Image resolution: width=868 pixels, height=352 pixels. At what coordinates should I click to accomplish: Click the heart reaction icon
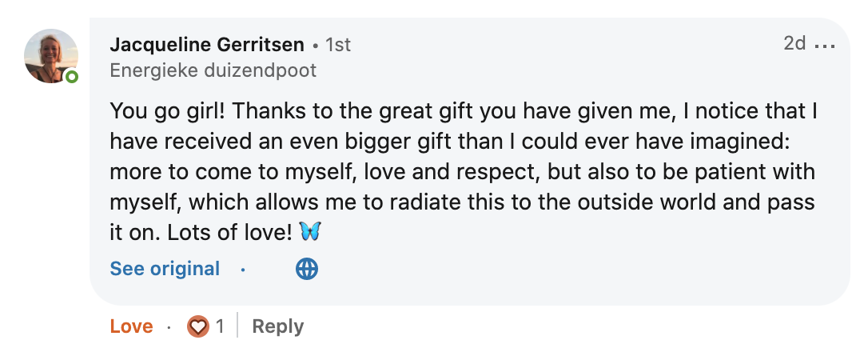[x=197, y=326]
